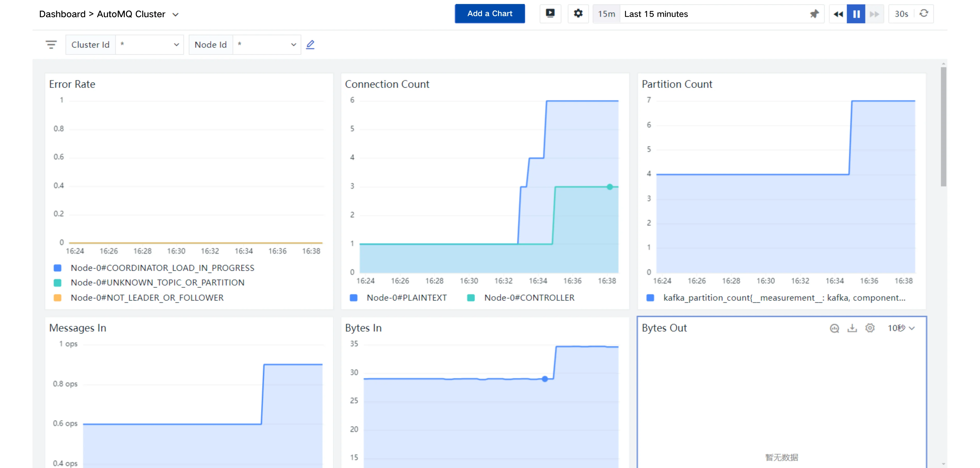The height and width of the screenshot is (468, 980).
Task: Click the play slideshow icon
Action: coord(550,14)
